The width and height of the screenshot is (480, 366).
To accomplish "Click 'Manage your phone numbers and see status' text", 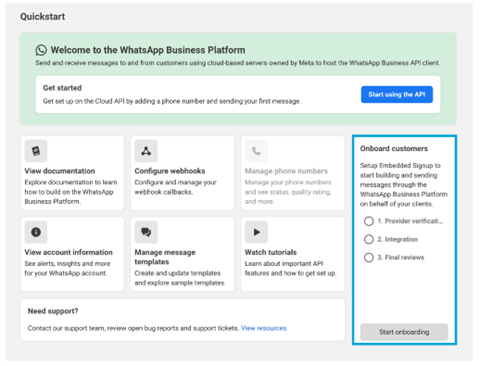I will coord(288,192).
